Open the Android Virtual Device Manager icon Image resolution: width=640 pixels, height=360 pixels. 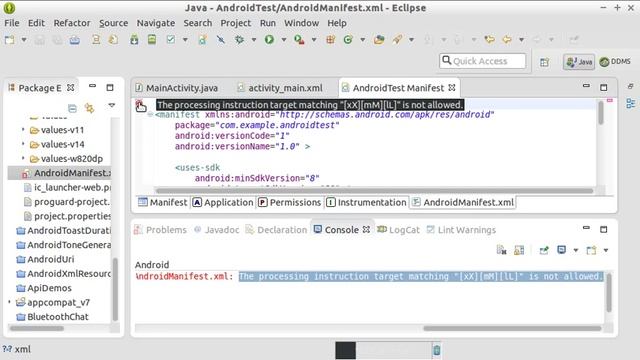[x=152, y=40]
